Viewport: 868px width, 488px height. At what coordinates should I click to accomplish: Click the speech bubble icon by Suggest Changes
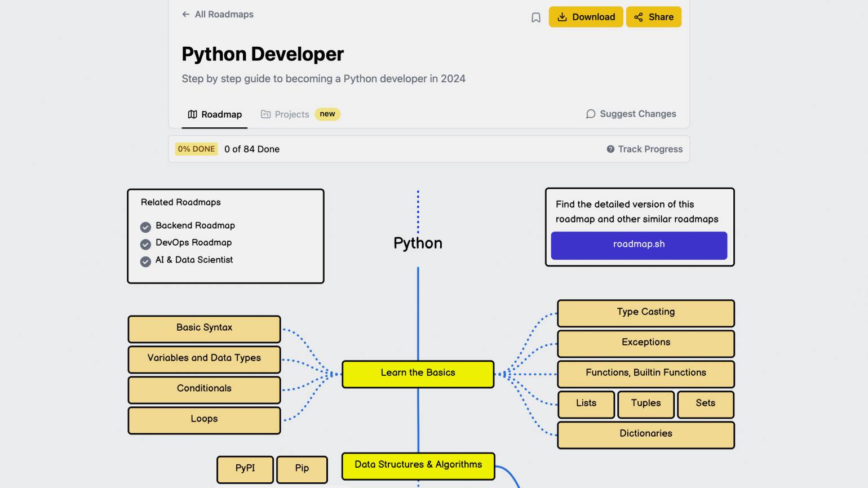591,114
